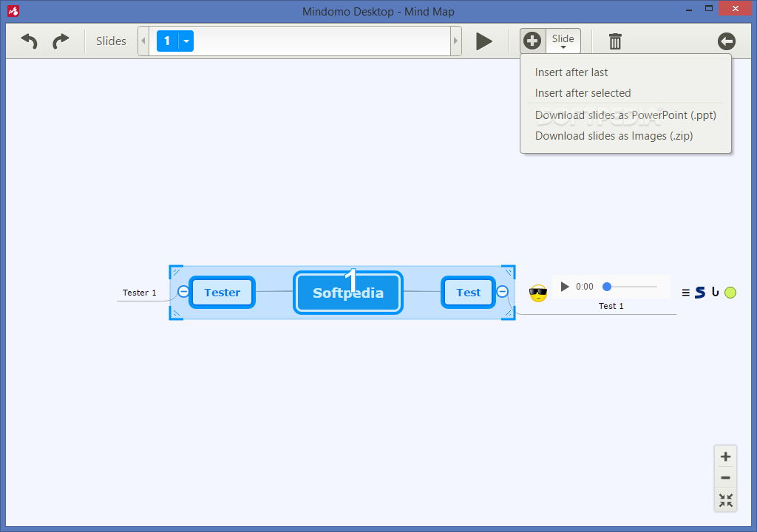Image resolution: width=757 pixels, height=532 pixels.
Task: Click the Test 1 subtopic label
Action: coord(611,306)
